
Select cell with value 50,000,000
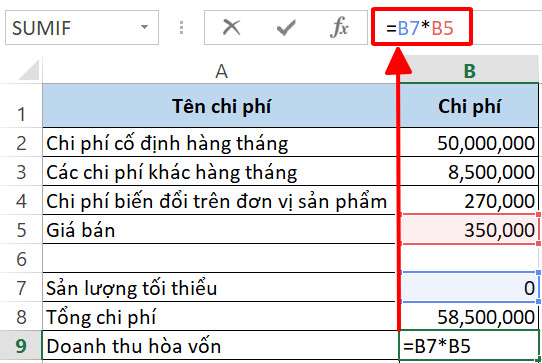tap(469, 142)
